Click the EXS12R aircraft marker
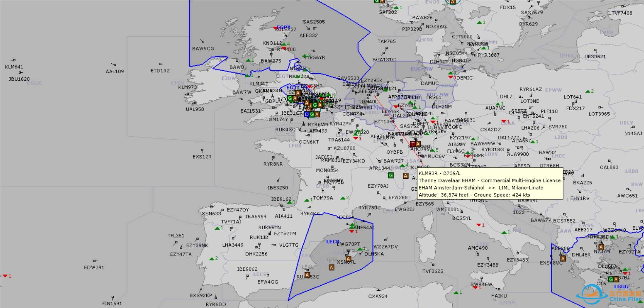The width and height of the screenshot is (644, 308). pos(202,150)
